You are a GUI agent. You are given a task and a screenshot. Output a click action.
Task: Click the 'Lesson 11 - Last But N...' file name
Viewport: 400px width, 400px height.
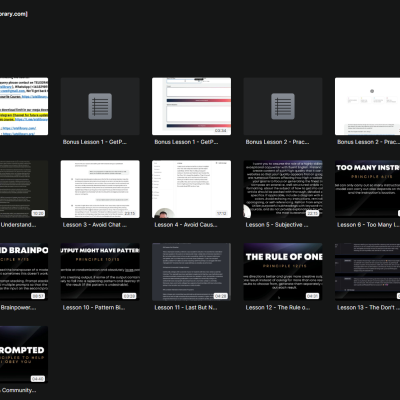[186, 307]
